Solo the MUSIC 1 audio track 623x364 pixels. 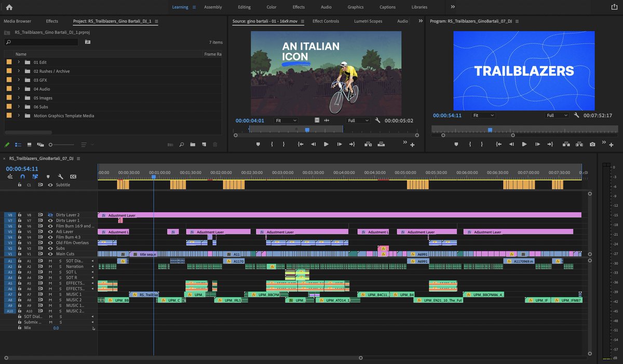coord(60,295)
